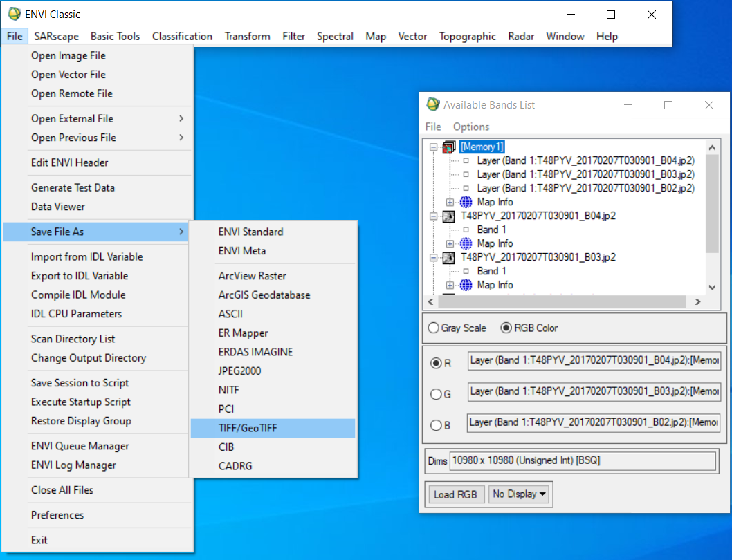Click the ENVI Classic title bar logo icon

pyautogui.click(x=15, y=14)
